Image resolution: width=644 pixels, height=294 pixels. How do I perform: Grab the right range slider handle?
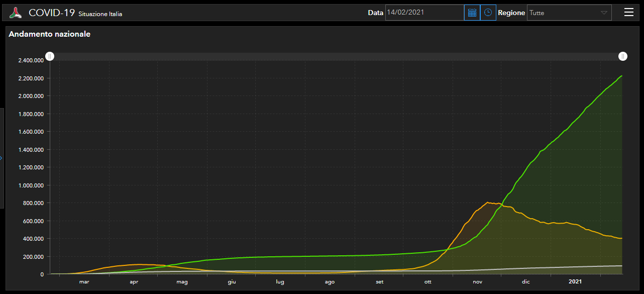[x=622, y=56]
